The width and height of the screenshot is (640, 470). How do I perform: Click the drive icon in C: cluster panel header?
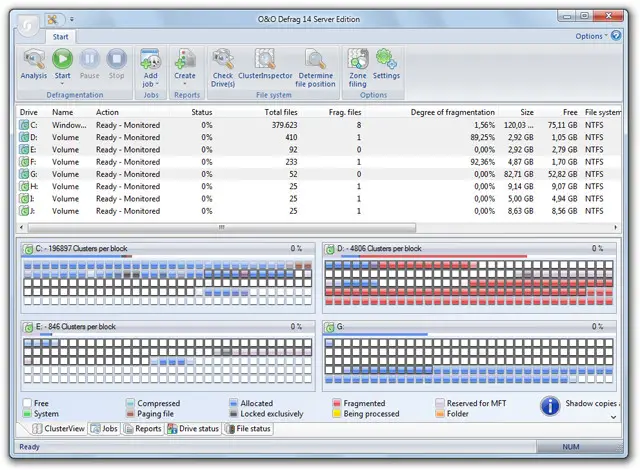pos(28,249)
